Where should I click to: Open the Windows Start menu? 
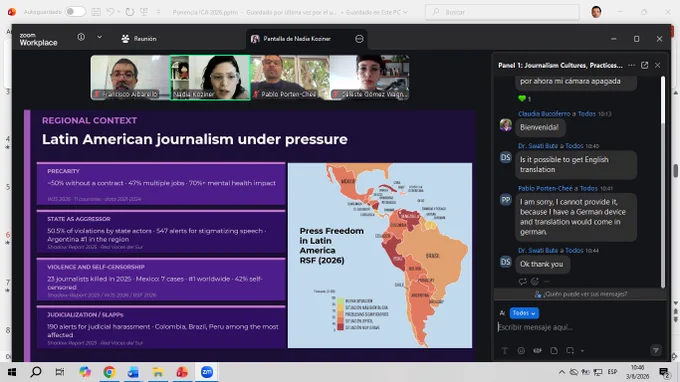click(x=12, y=372)
